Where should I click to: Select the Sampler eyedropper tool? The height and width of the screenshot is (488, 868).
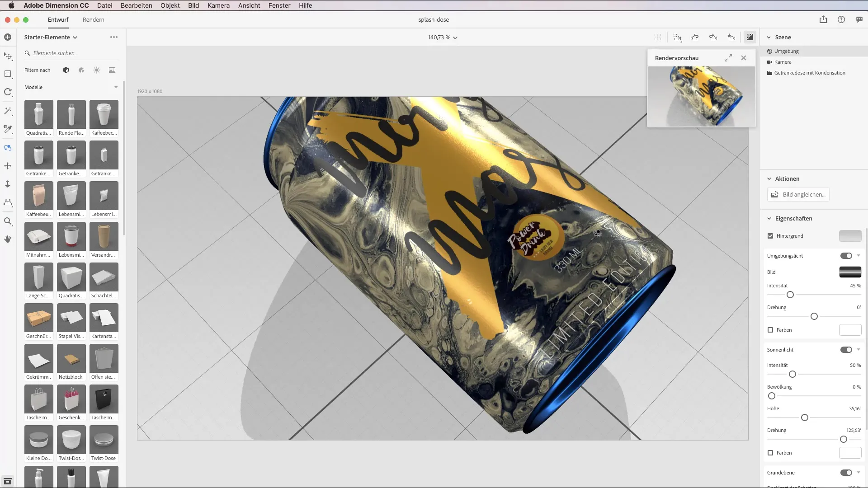coord(8,129)
